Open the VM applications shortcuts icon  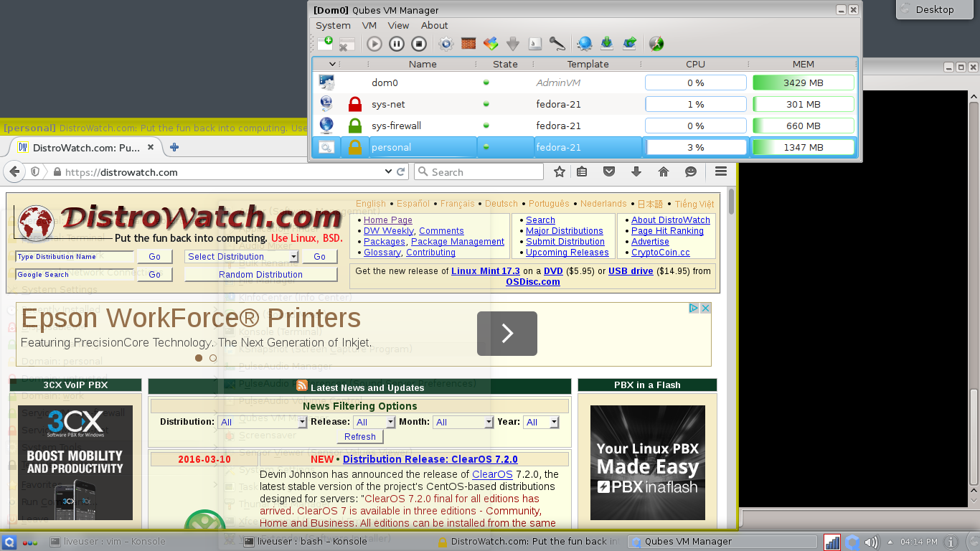(x=491, y=44)
